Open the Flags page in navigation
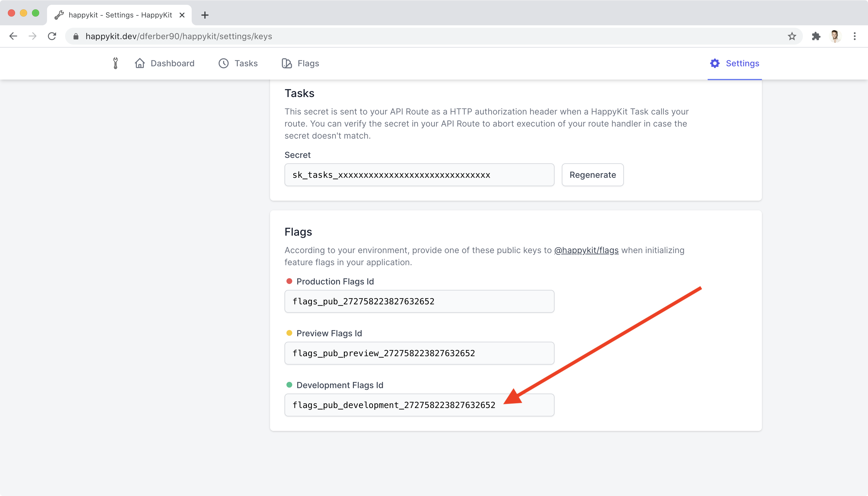 300,63
